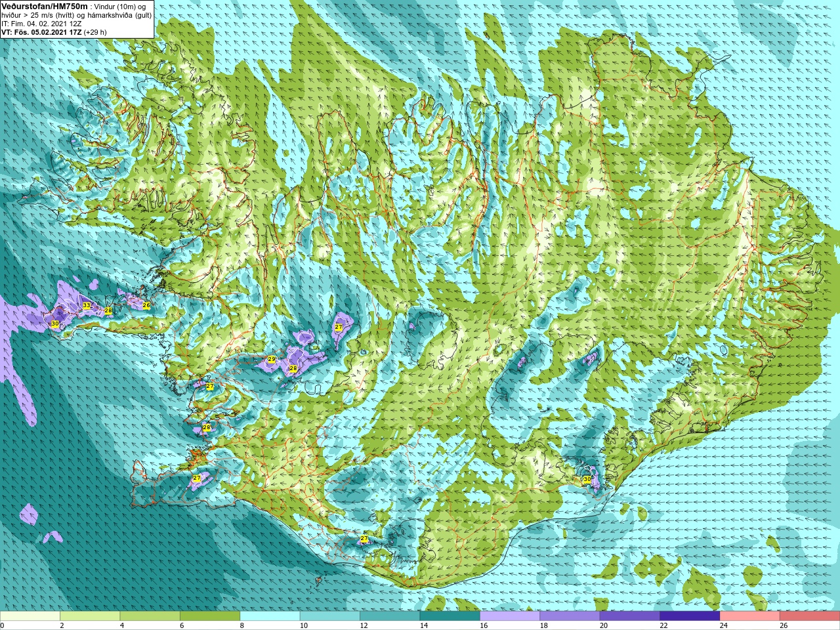Screen dimensions: 840x630
Task: Click the valid time "VT: Fös. 05.02.2021 17Z"
Action: click(41, 31)
